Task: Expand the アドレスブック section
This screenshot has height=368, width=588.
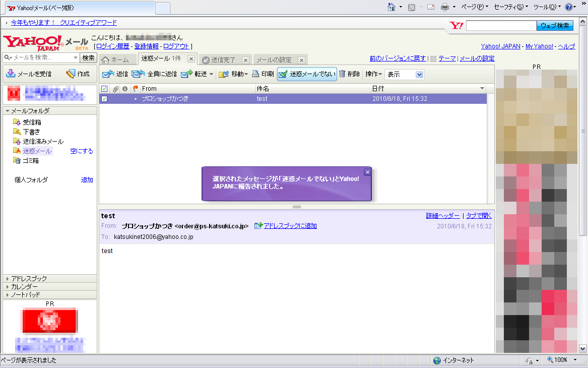Action: coord(8,279)
